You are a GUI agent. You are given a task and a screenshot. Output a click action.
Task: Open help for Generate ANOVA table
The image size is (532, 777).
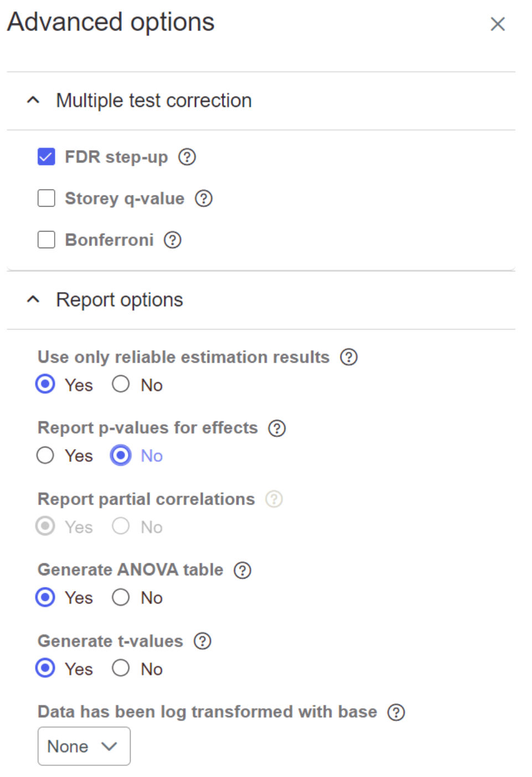pyautogui.click(x=242, y=570)
